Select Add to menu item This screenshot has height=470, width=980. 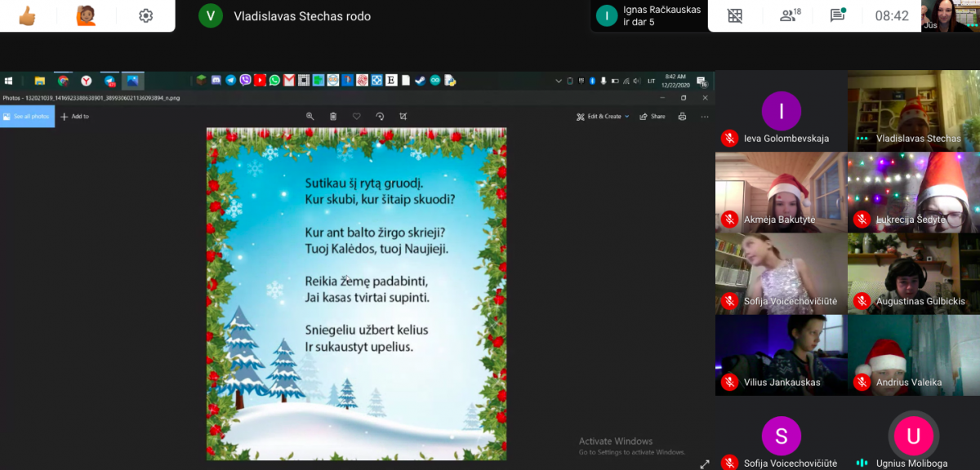pos(74,117)
